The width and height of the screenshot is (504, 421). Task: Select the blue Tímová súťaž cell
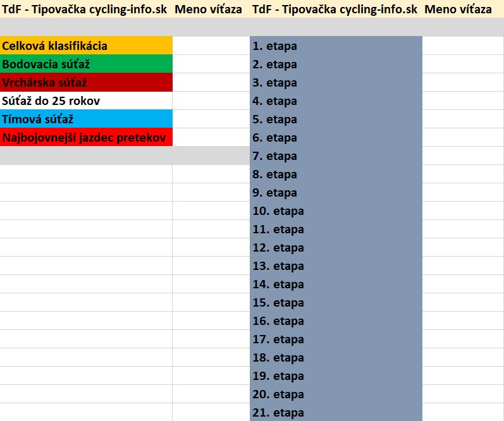coord(86,119)
